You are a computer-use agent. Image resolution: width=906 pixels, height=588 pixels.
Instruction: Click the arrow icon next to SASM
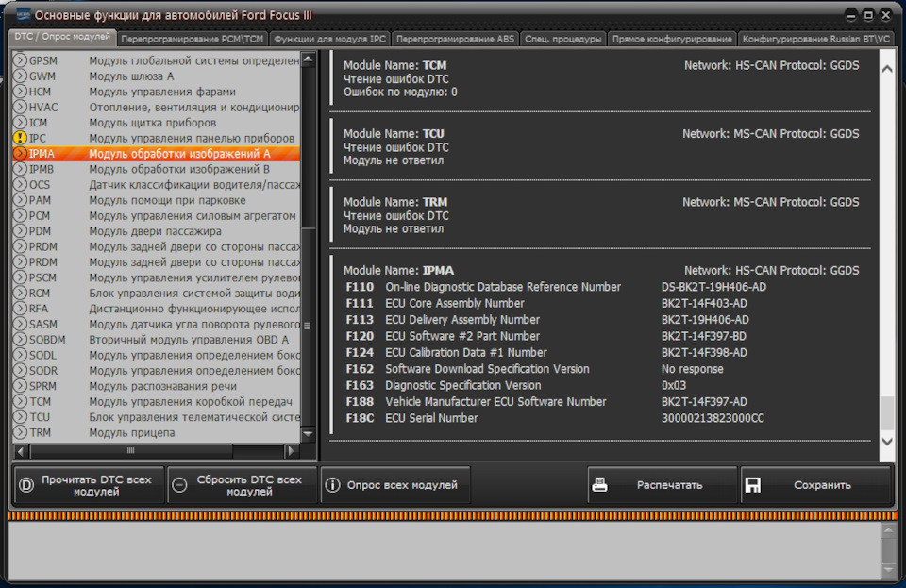tap(19, 325)
